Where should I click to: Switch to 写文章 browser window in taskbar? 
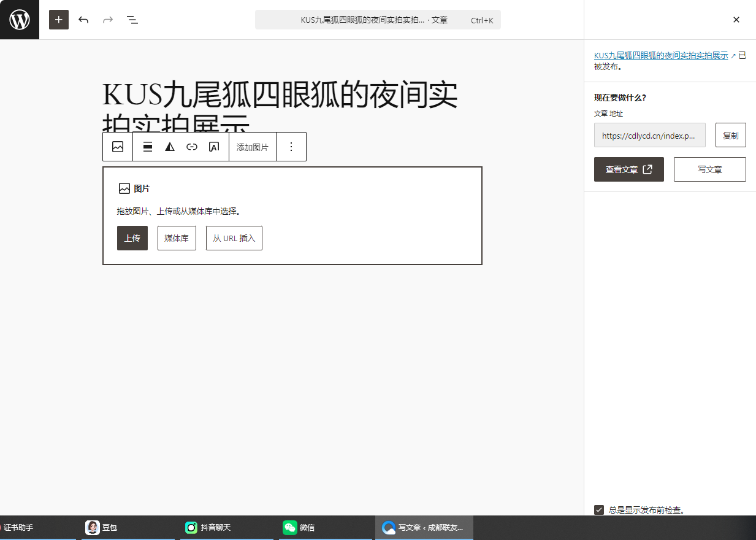click(424, 528)
